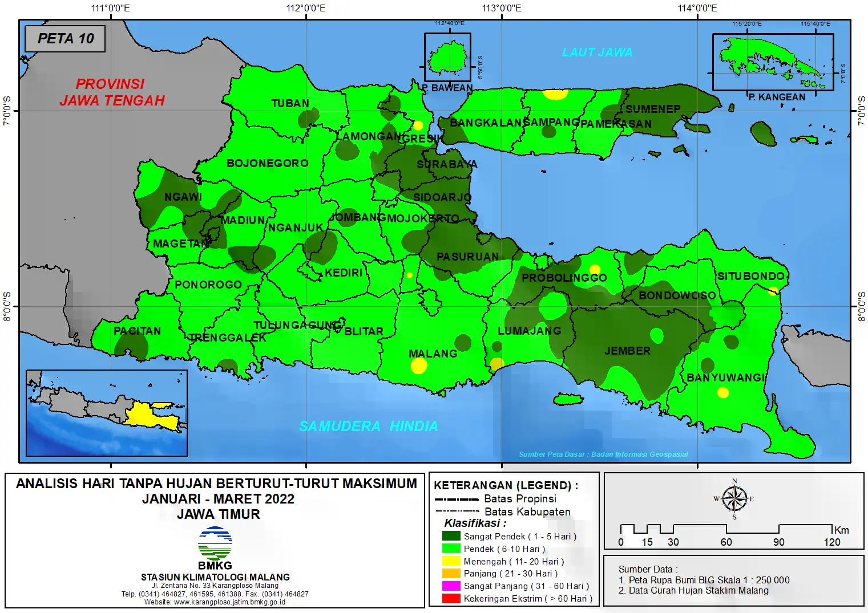Click the yellow spot near Malang label
The width and height of the screenshot is (868, 613).
point(419,366)
